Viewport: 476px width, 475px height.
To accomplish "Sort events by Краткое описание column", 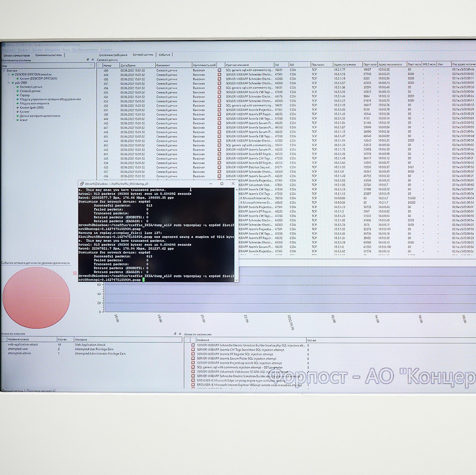I will point(249,65).
